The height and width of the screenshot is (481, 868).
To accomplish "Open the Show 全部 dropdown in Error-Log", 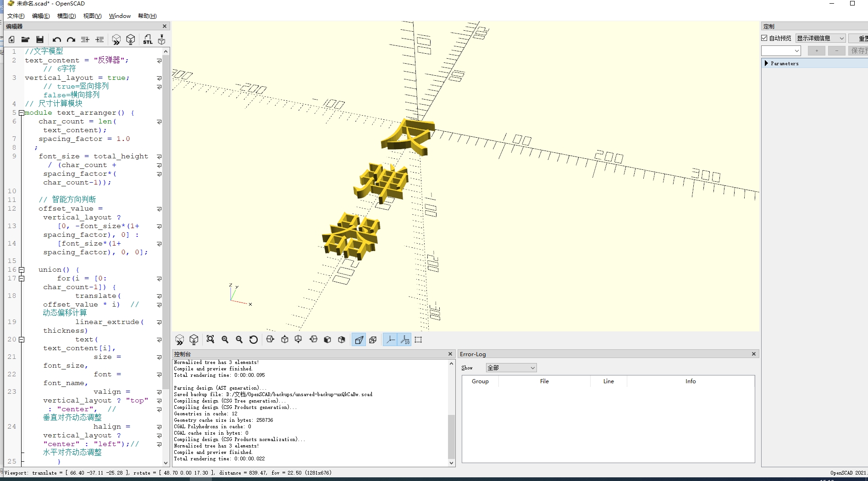I will click(511, 368).
